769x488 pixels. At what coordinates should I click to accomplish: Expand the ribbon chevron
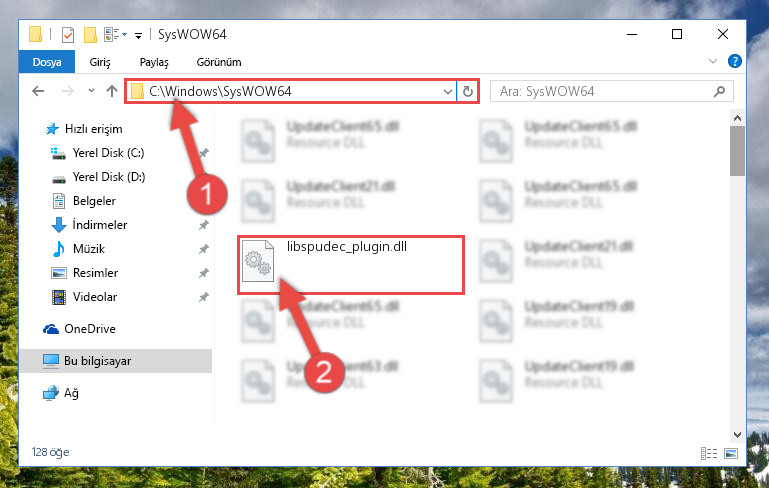click(713, 61)
